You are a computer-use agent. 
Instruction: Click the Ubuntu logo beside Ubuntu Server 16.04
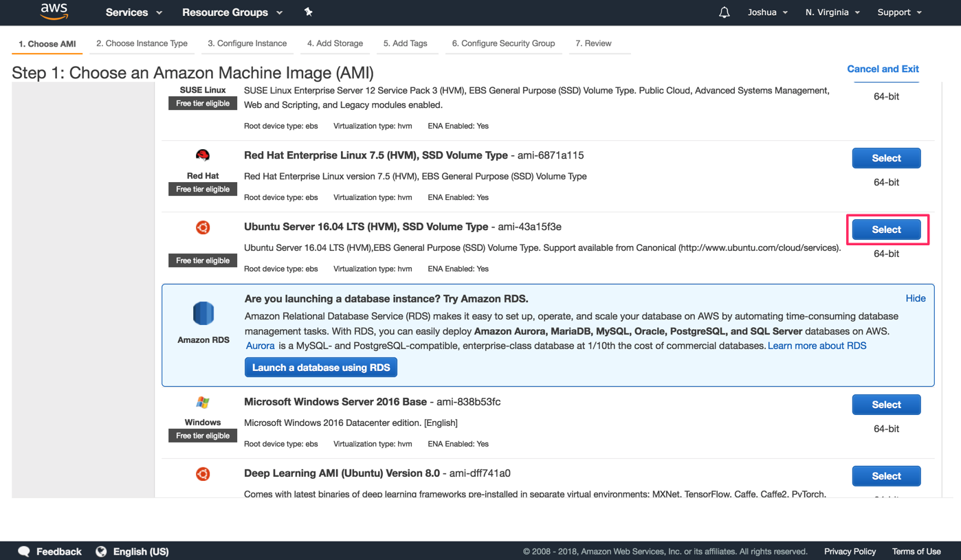pyautogui.click(x=203, y=227)
